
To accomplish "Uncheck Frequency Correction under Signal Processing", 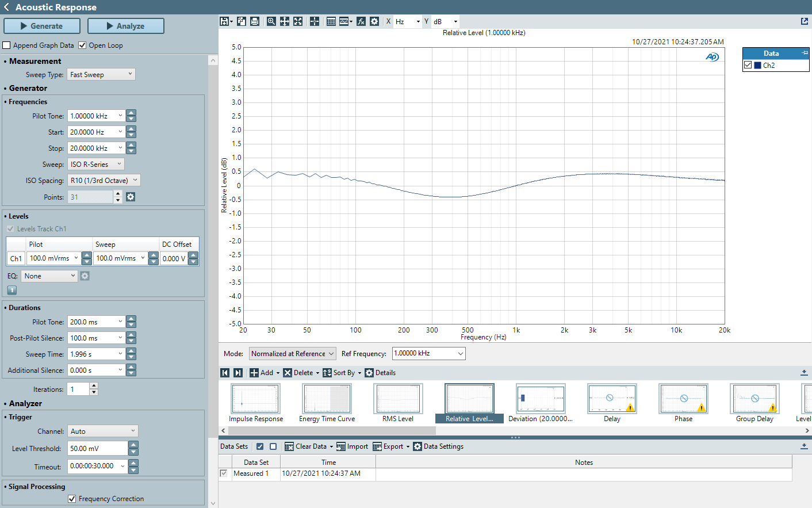I will (x=72, y=498).
